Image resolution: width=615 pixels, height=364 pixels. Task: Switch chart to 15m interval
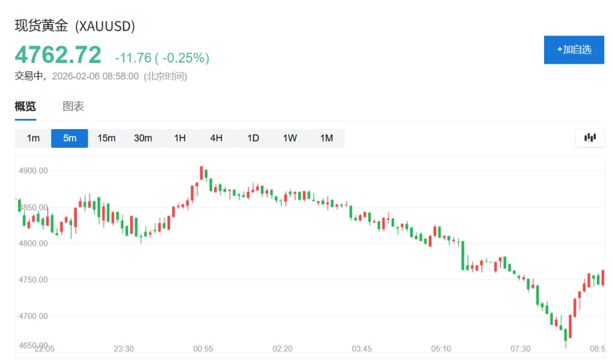(x=106, y=138)
